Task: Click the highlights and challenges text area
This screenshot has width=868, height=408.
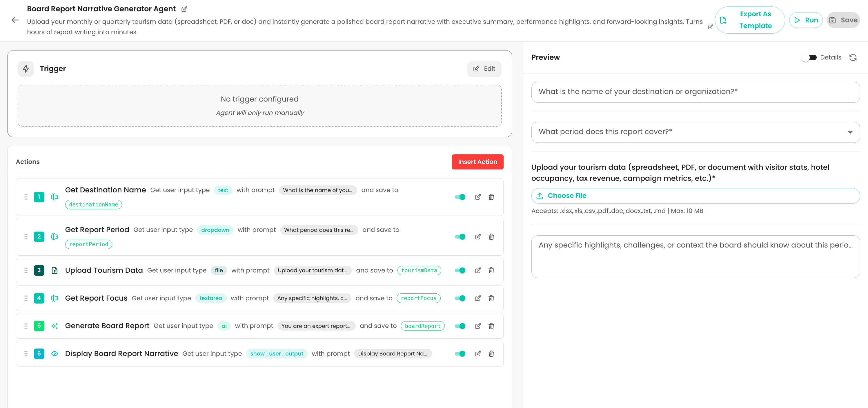Action: (x=696, y=257)
